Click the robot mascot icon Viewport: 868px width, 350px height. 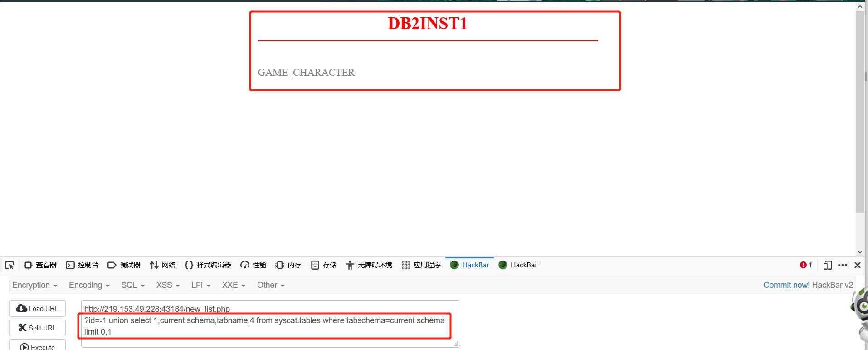point(860,314)
